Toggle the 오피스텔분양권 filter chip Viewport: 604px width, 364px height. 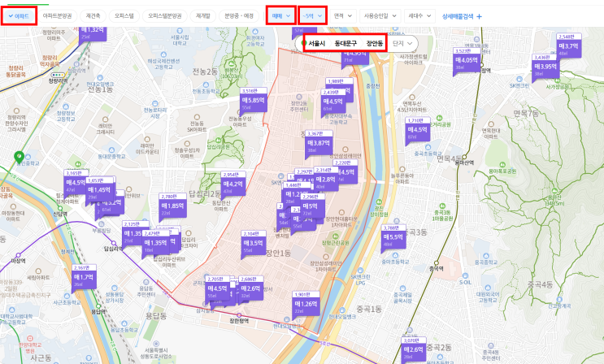coord(165,16)
